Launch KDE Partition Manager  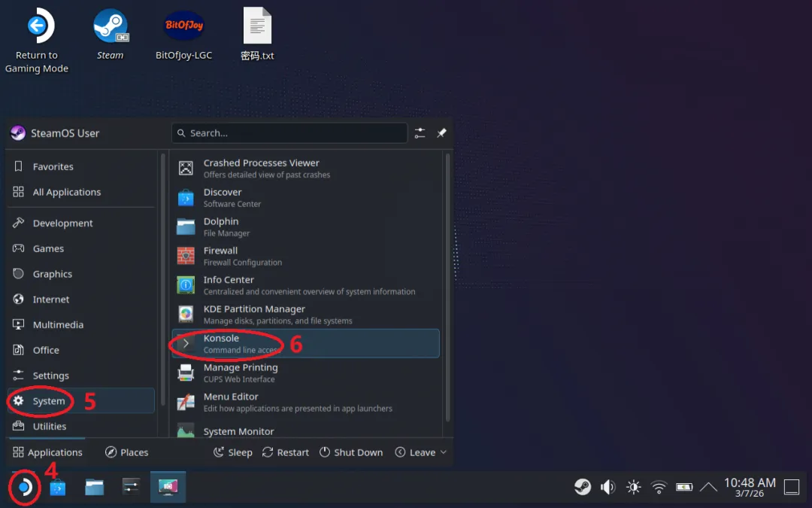(x=305, y=314)
